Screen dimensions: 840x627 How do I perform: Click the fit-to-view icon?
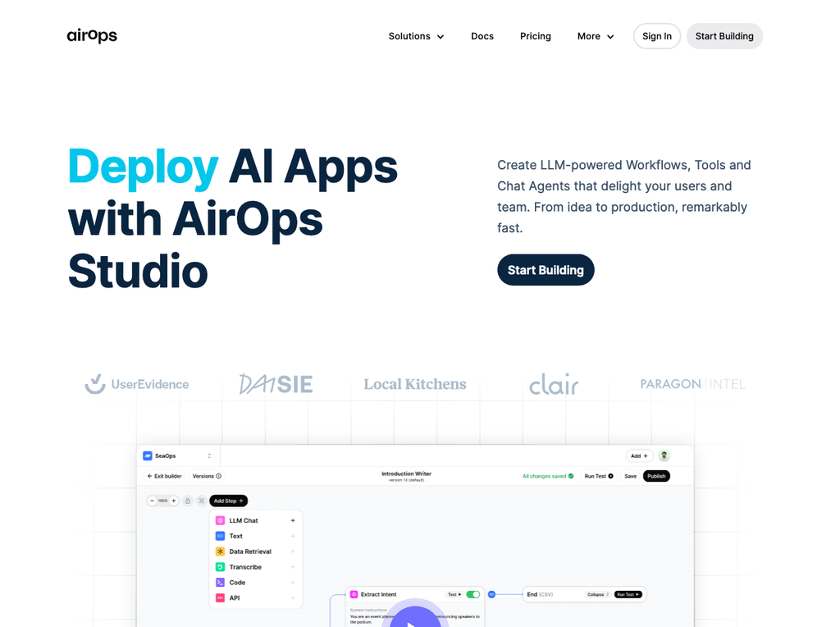(x=202, y=501)
